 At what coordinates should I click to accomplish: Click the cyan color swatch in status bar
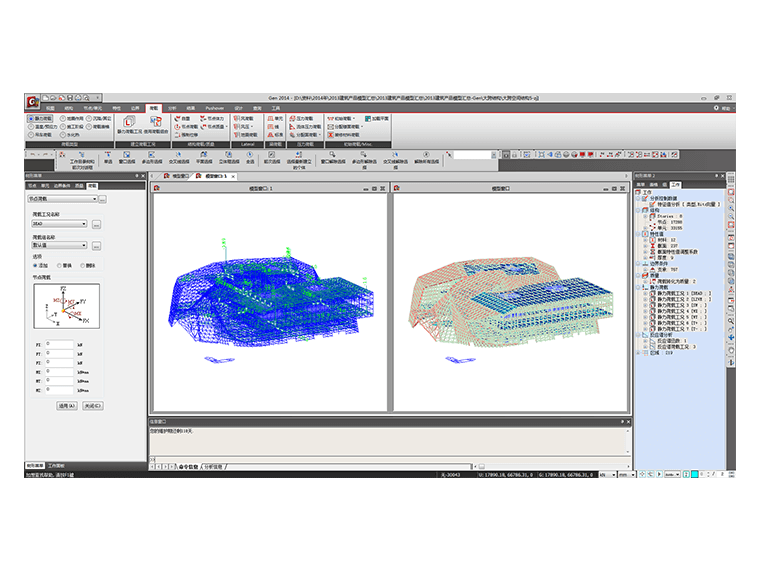pos(695,474)
